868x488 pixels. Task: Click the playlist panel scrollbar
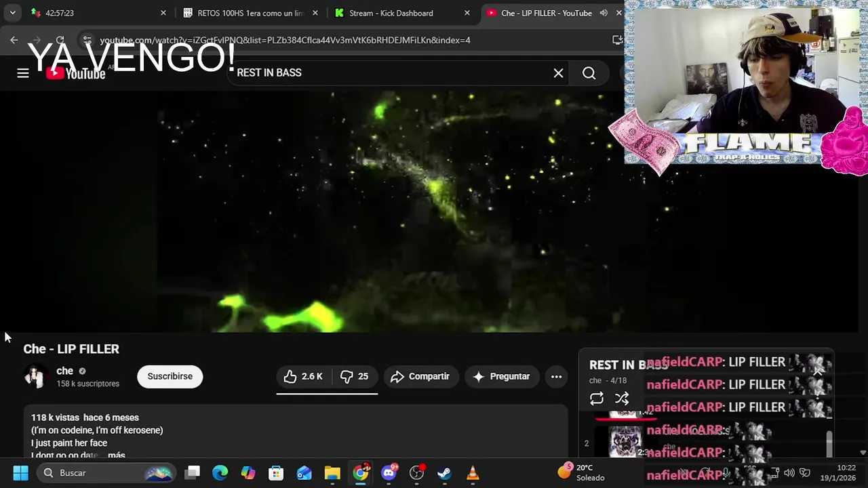(x=829, y=444)
